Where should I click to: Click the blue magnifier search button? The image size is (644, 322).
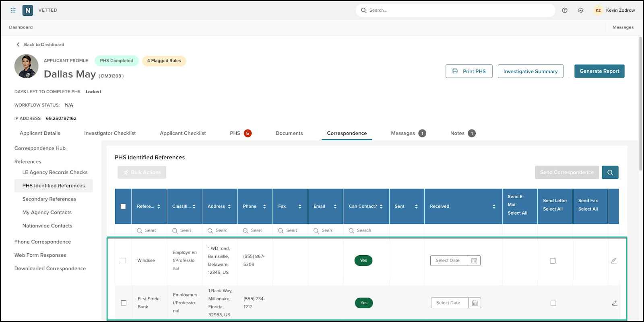click(x=610, y=172)
